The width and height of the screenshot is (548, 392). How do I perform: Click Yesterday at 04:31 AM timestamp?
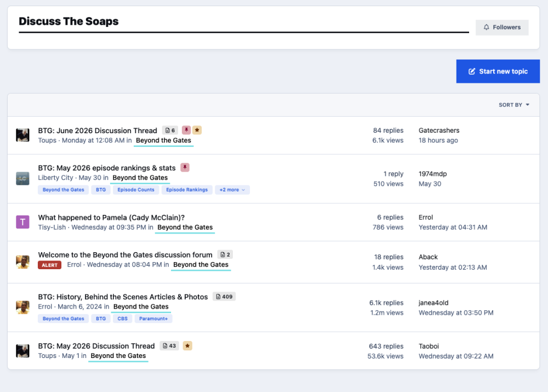[x=453, y=228]
